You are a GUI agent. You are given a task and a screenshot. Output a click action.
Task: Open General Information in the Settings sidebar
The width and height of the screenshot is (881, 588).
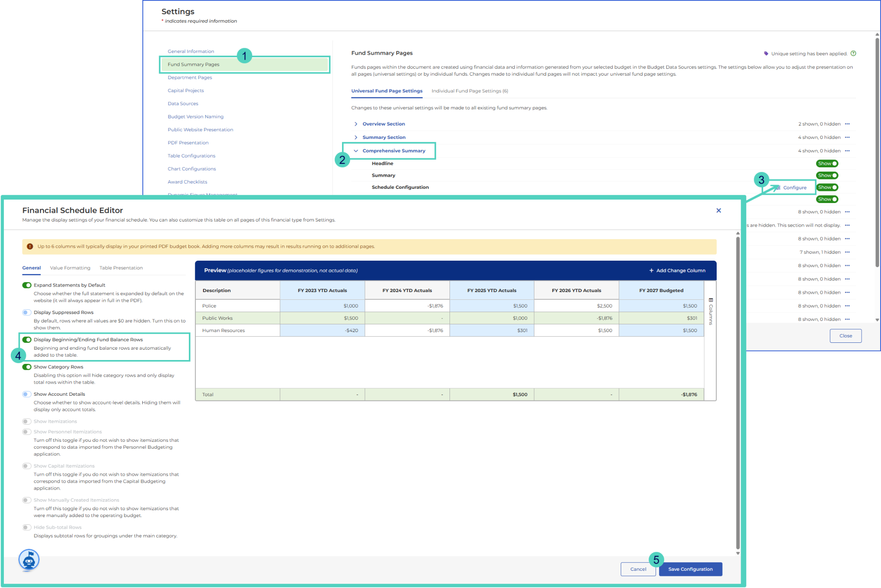point(191,51)
